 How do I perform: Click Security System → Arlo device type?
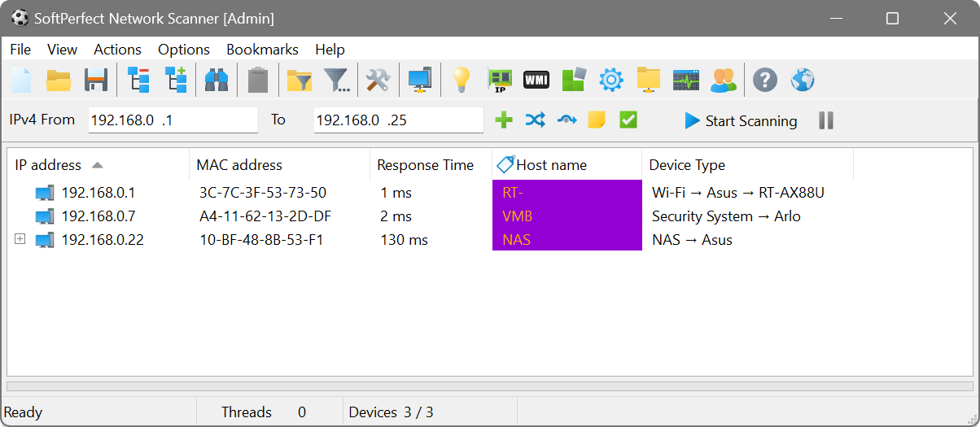point(726,216)
